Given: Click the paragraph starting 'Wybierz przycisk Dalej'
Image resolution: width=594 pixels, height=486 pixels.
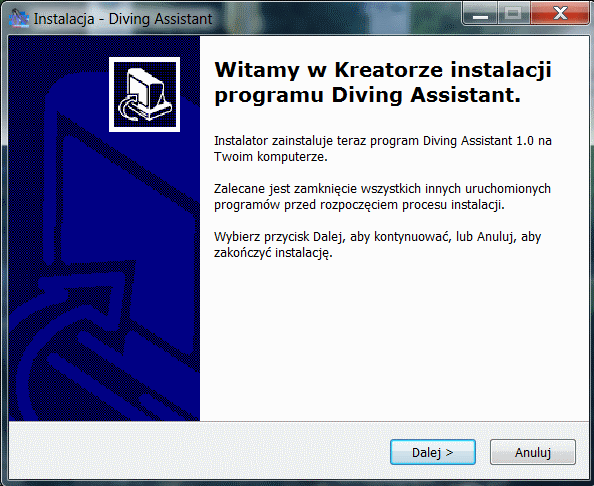Looking at the screenshot, I should [x=377, y=245].
